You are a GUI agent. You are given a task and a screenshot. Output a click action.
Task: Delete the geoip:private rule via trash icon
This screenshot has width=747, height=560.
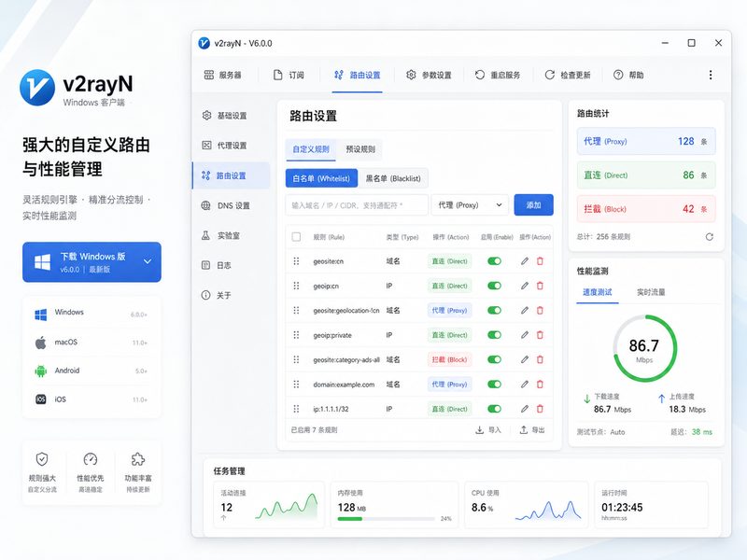point(540,335)
